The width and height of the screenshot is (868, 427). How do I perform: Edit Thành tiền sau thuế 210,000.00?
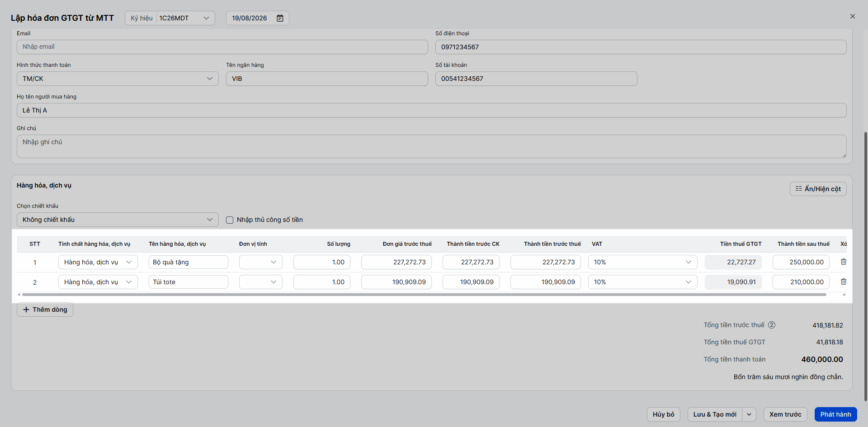tap(801, 282)
